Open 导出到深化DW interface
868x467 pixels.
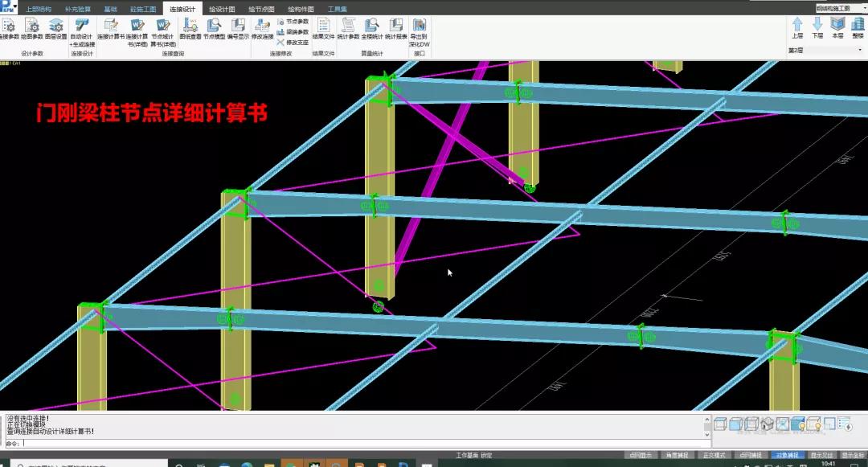(416, 34)
